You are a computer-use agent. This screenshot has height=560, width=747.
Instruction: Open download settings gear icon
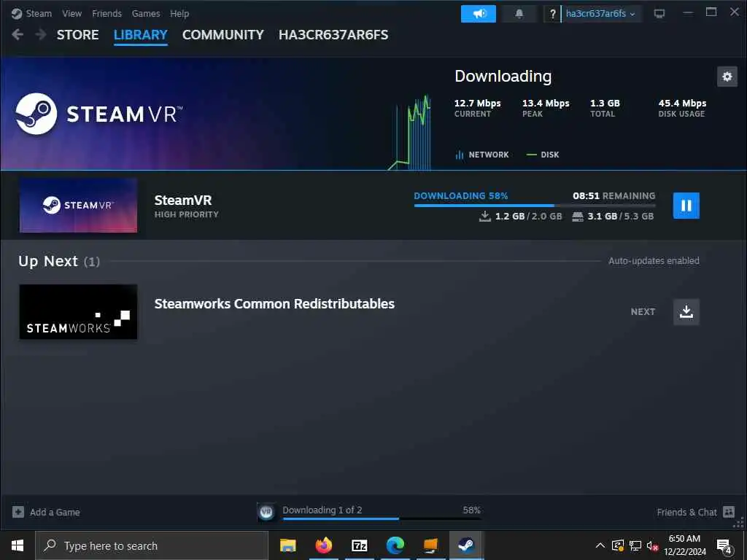click(727, 76)
